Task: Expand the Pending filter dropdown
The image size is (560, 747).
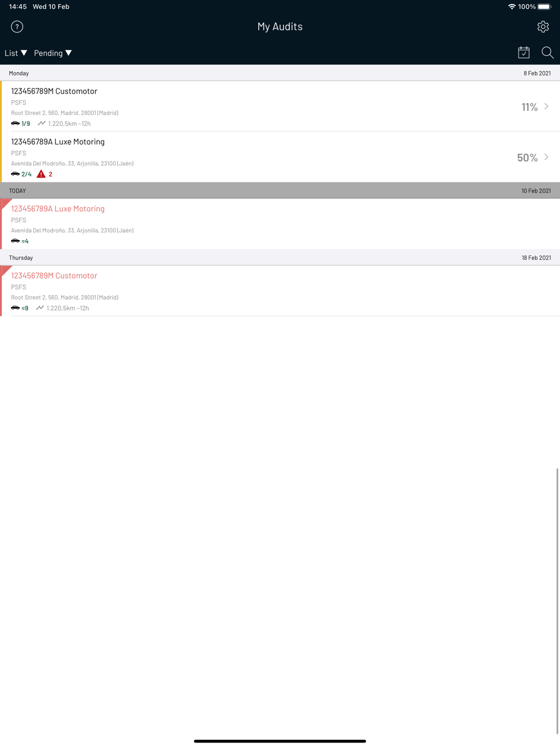Action: [x=53, y=53]
